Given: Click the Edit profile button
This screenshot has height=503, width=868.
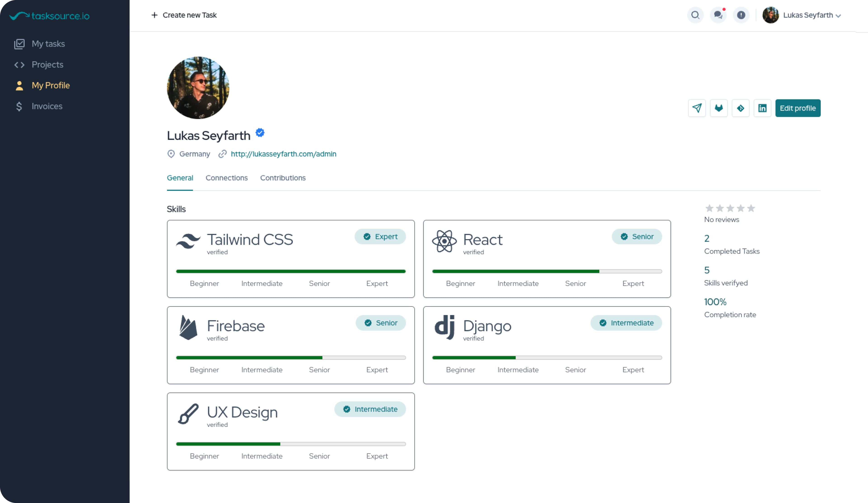Looking at the screenshot, I should (798, 108).
